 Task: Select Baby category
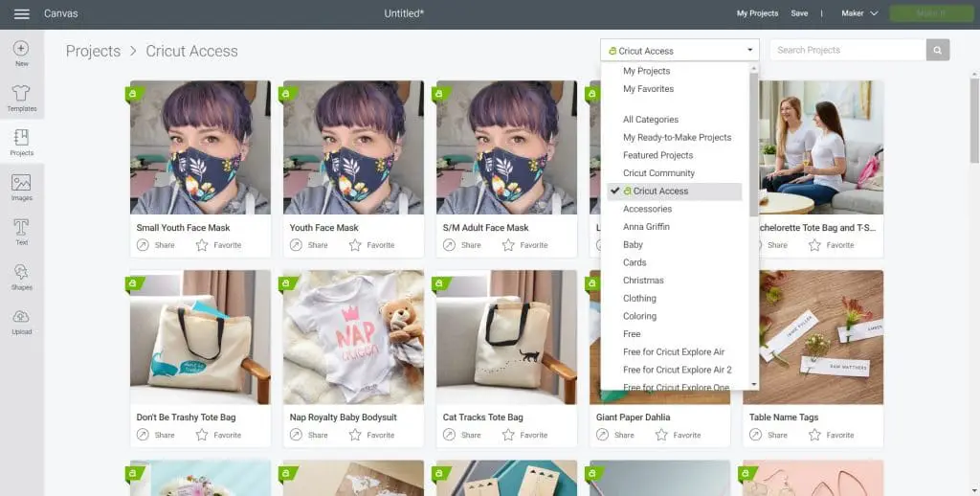point(633,244)
